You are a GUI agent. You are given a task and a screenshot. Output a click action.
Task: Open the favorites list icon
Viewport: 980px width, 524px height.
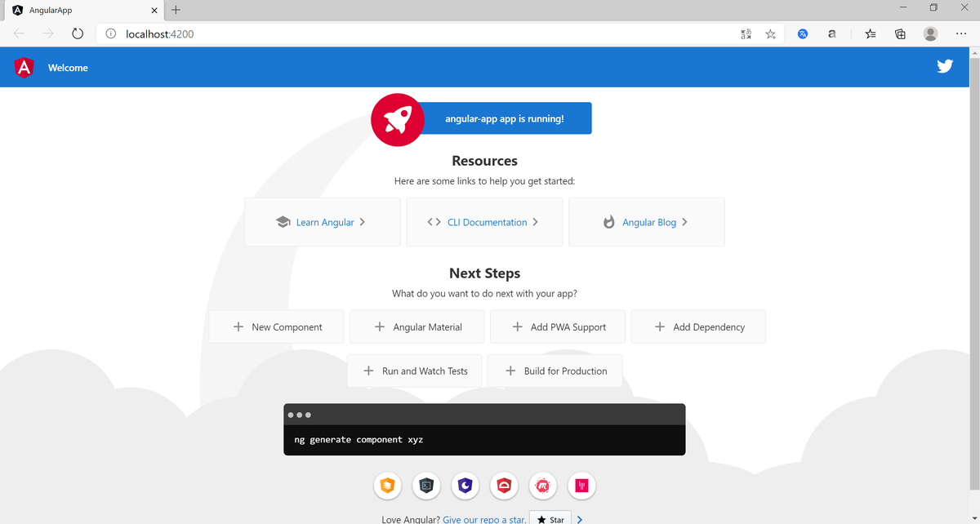tap(871, 34)
